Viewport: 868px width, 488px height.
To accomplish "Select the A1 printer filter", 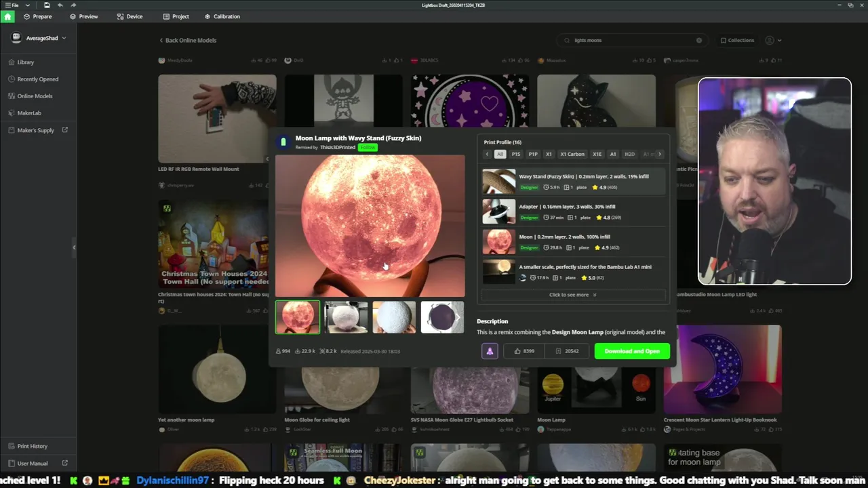I will pyautogui.click(x=613, y=154).
